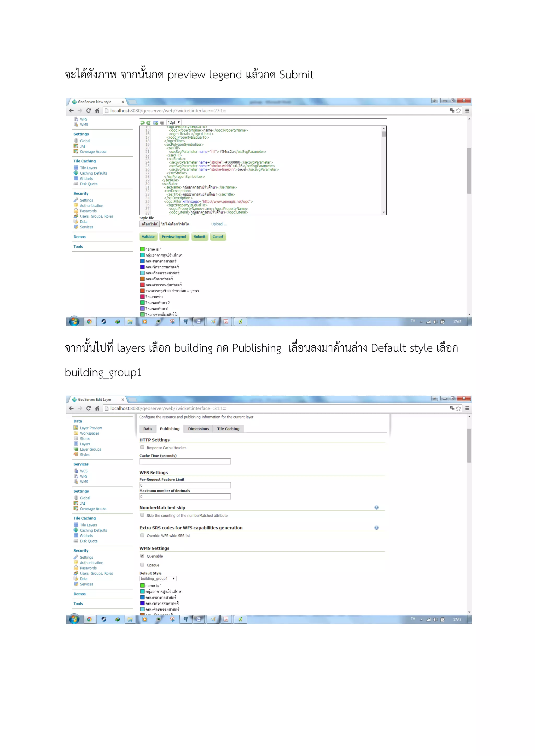
Task: Click the undo arrow in style editor toolbar
Action: [x=143, y=122]
